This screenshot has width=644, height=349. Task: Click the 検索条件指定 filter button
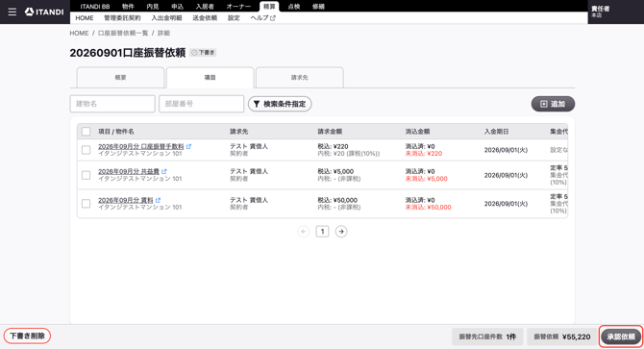coord(280,104)
